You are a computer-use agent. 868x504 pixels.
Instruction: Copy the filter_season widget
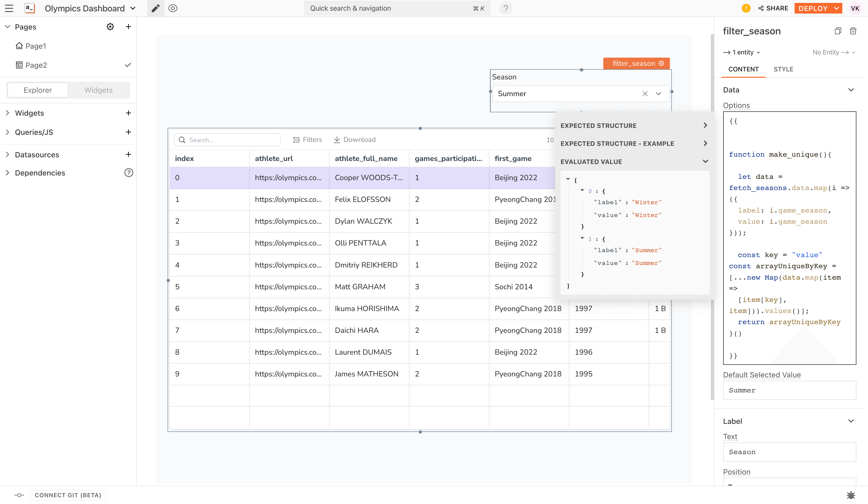(838, 31)
